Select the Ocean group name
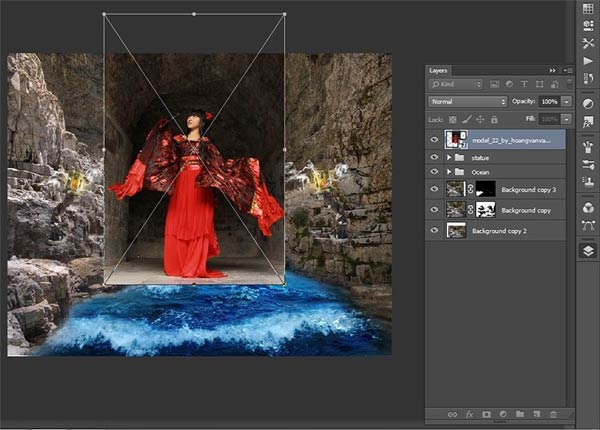This screenshot has height=430, width=600. pyautogui.click(x=480, y=172)
